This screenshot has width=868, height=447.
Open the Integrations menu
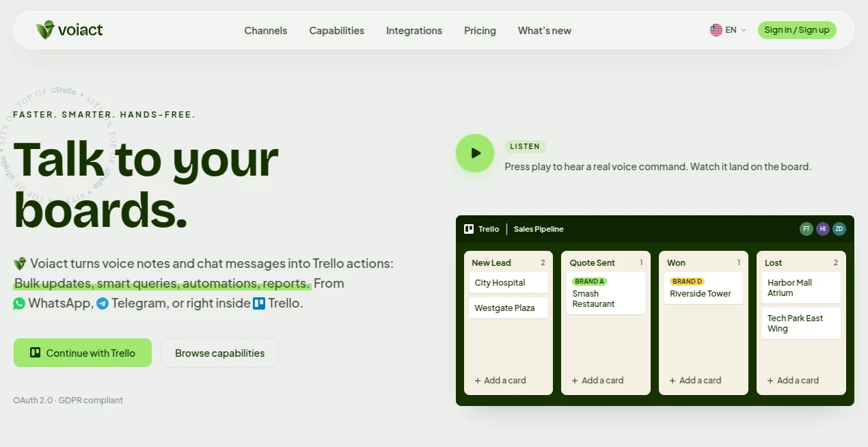[x=414, y=31]
